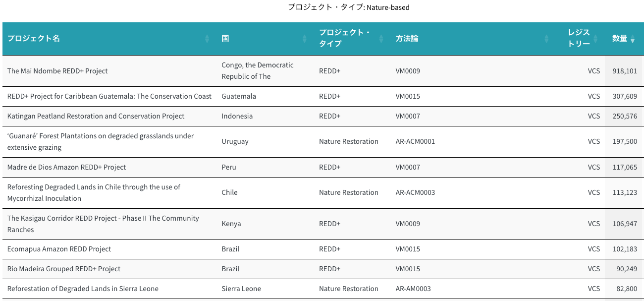Open The Mai Ndombe REDD+ Project row
The image size is (644, 301).
[57, 71]
